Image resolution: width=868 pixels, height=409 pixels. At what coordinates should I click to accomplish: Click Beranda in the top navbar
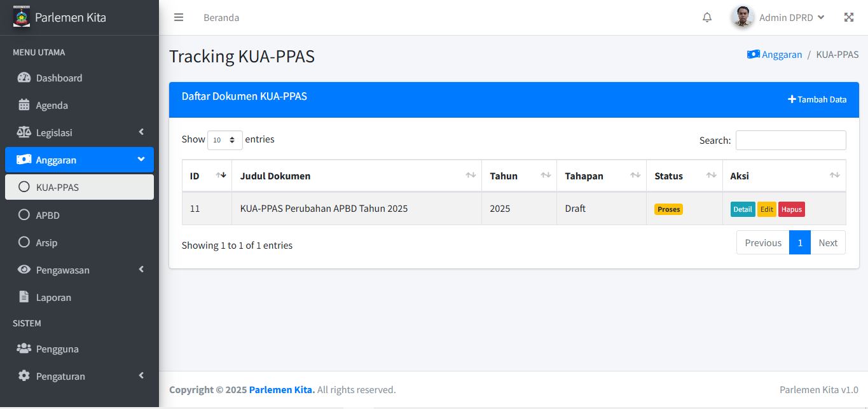click(221, 18)
